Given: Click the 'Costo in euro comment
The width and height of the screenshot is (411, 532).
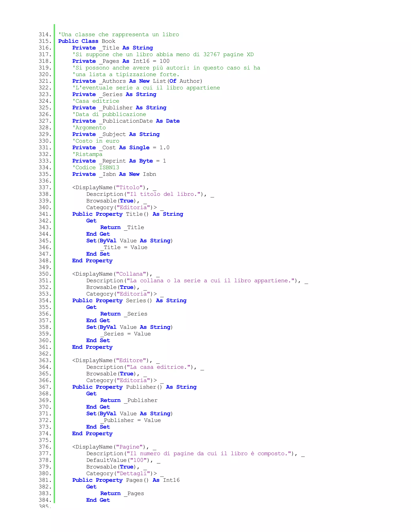Looking at the screenshot, I should point(96,141).
